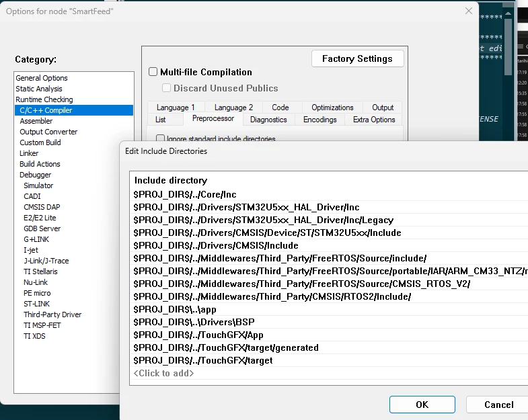
Task: Open the Code tab
Action: 280,108
